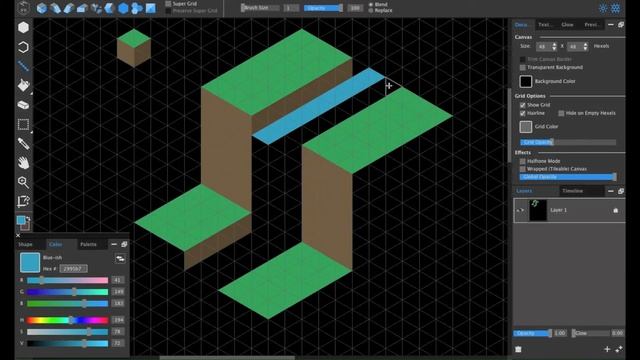Open the Grid Color swatch
The image size is (640, 360).
coord(526,127)
